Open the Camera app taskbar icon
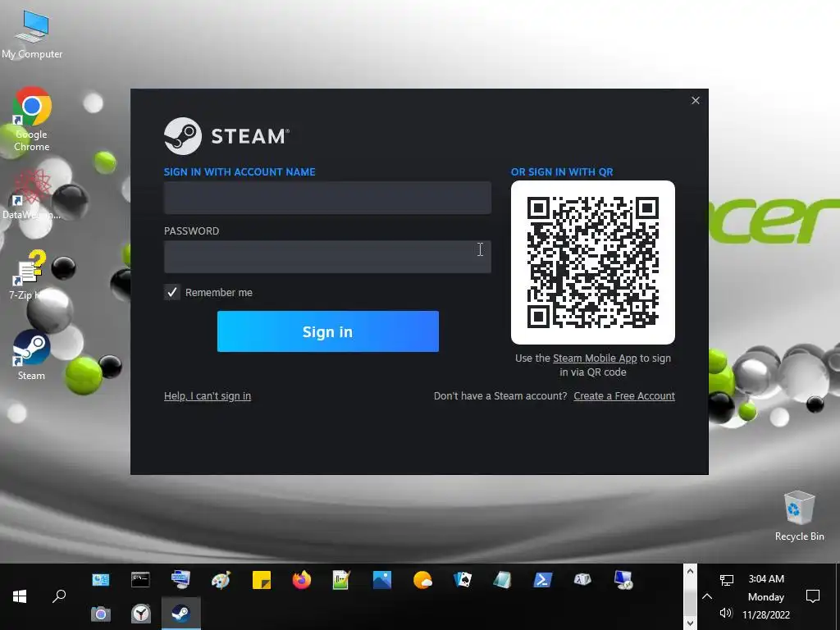The height and width of the screenshot is (630, 840). click(100, 614)
